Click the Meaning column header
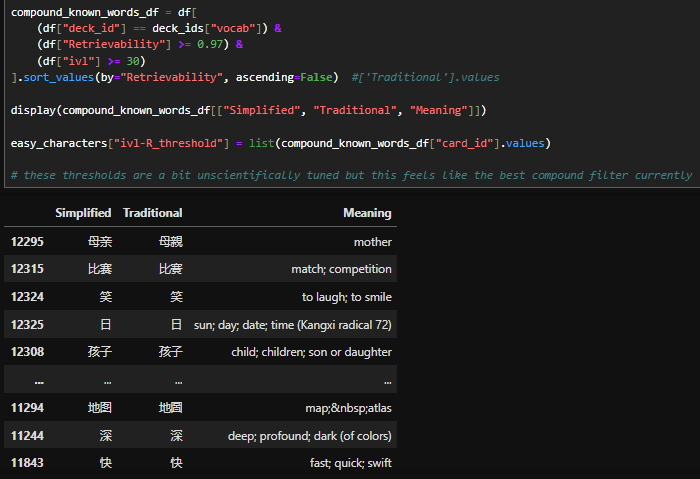 tap(367, 213)
